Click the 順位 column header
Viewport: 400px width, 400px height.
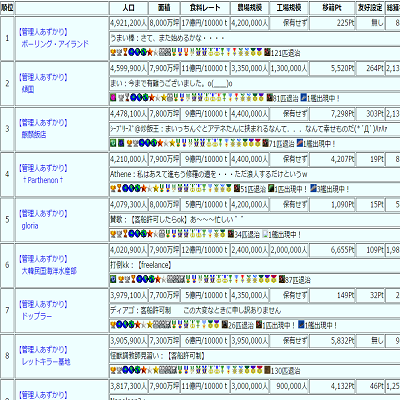pos(7,8)
